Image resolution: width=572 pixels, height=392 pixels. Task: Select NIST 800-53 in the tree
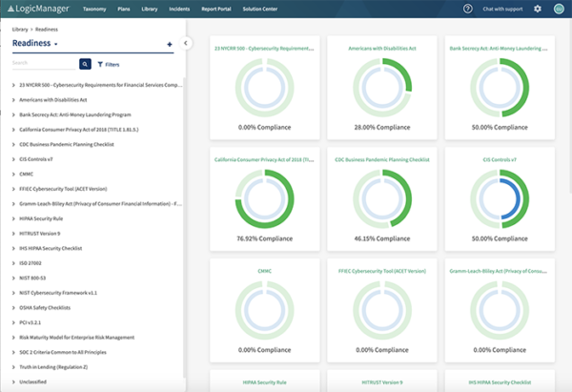[x=32, y=279]
